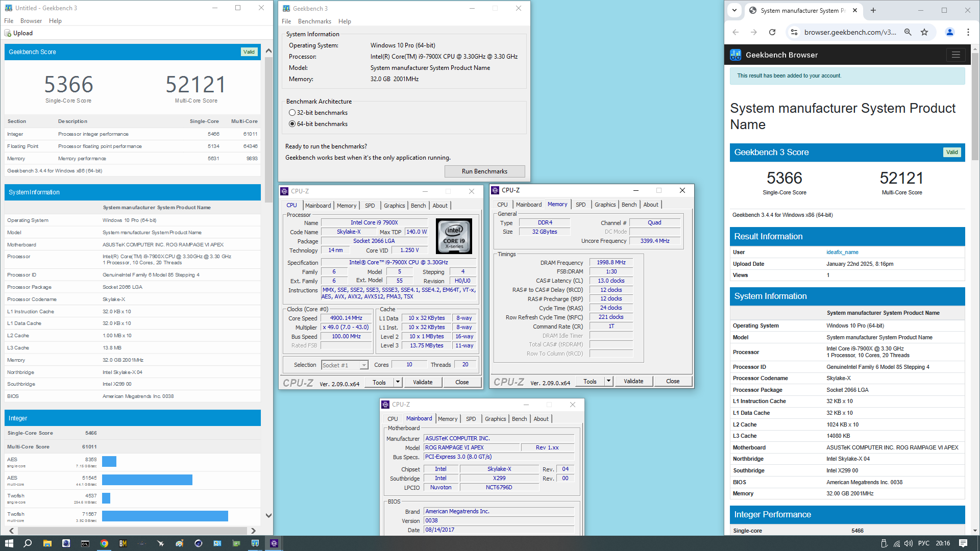
Task: Open the notification center icon in tray
Action: click(x=963, y=543)
